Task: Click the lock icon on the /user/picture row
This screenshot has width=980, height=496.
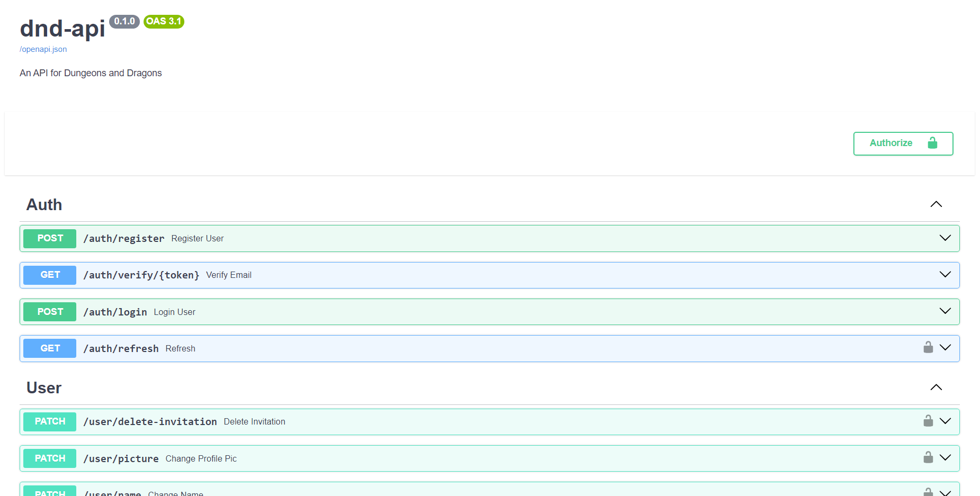Action: 928,457
